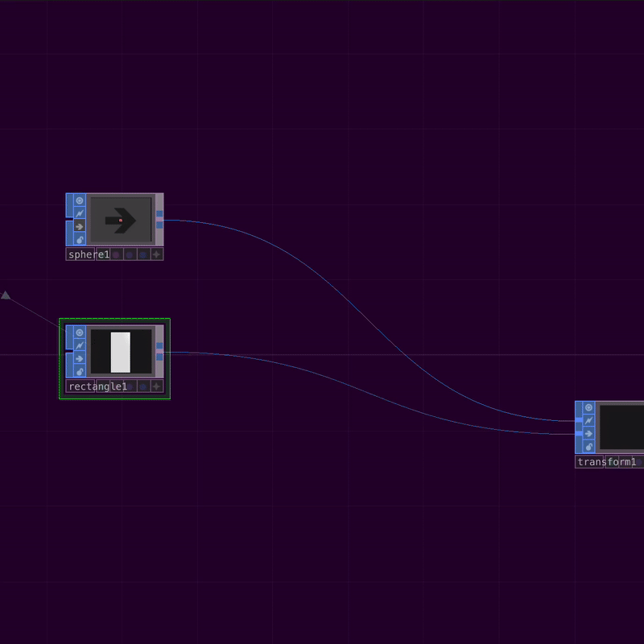Screen dimensions: 644x644
Task: Click the render arrow icon on sphere1
Action: [x=79, y=226]
